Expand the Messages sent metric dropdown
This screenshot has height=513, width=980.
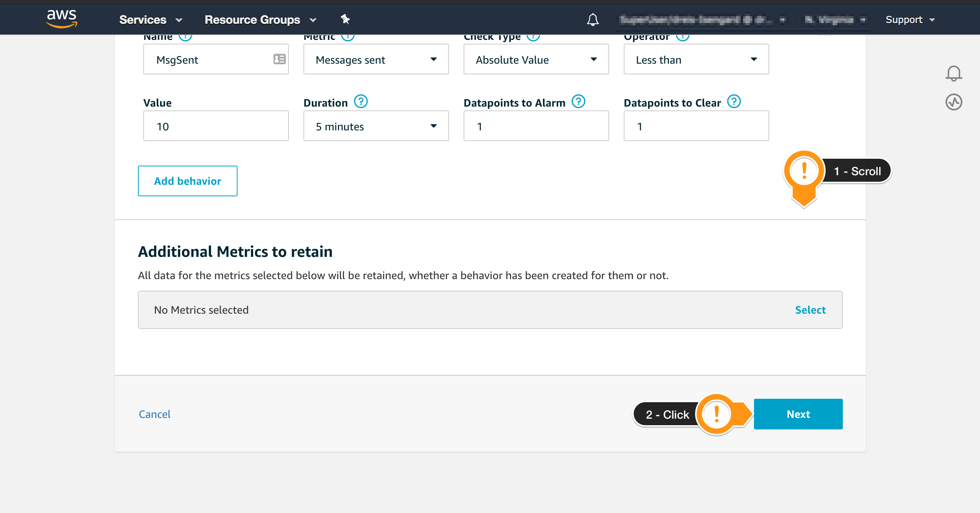tap(376, 59)
